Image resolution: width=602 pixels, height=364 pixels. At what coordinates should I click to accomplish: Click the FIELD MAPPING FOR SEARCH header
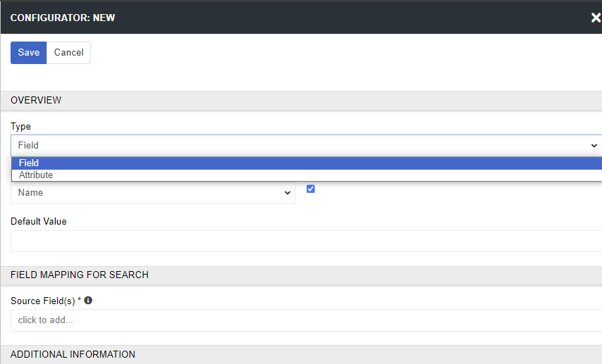pyautogui.click(x=80, y=275)
